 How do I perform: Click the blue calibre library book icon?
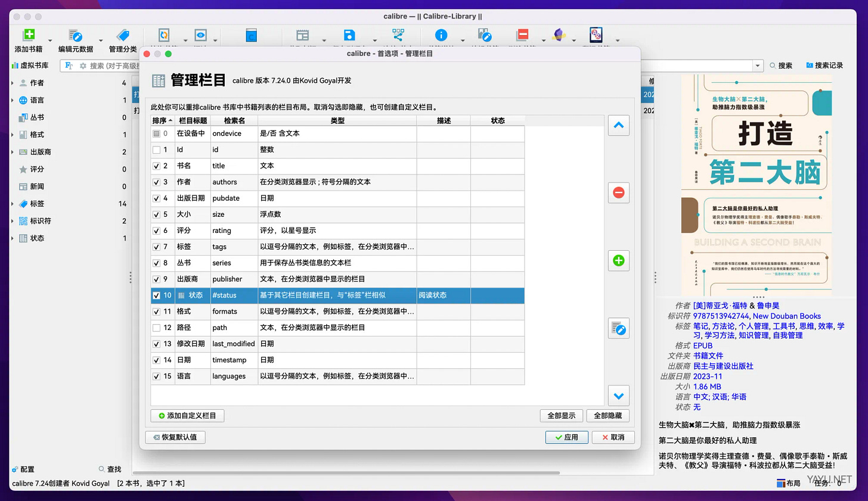tap(252, 35)
